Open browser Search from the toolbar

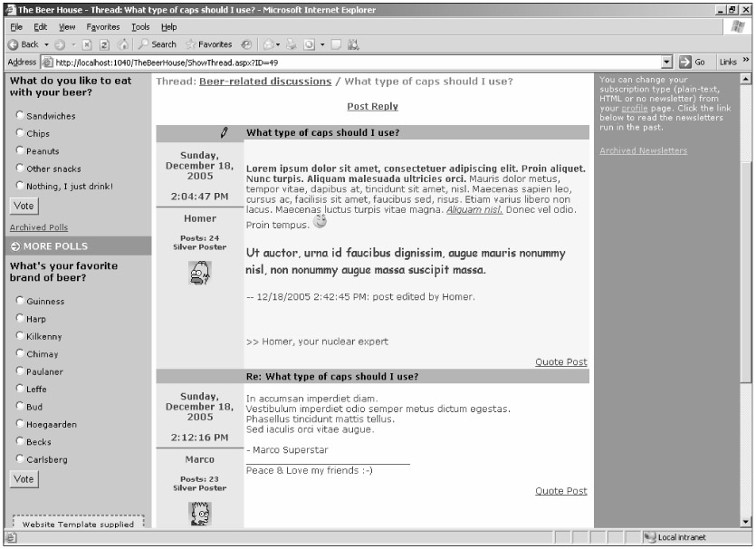coord(158,43)
